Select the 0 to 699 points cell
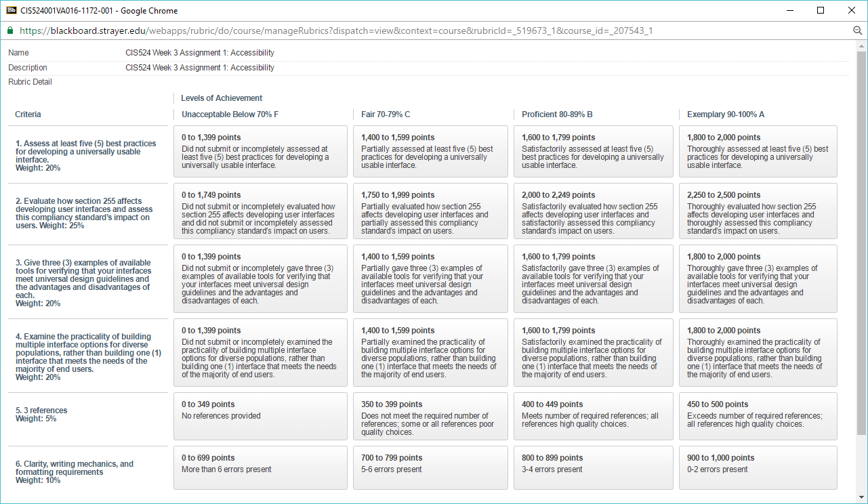868x504 pixels. point(260,467)
